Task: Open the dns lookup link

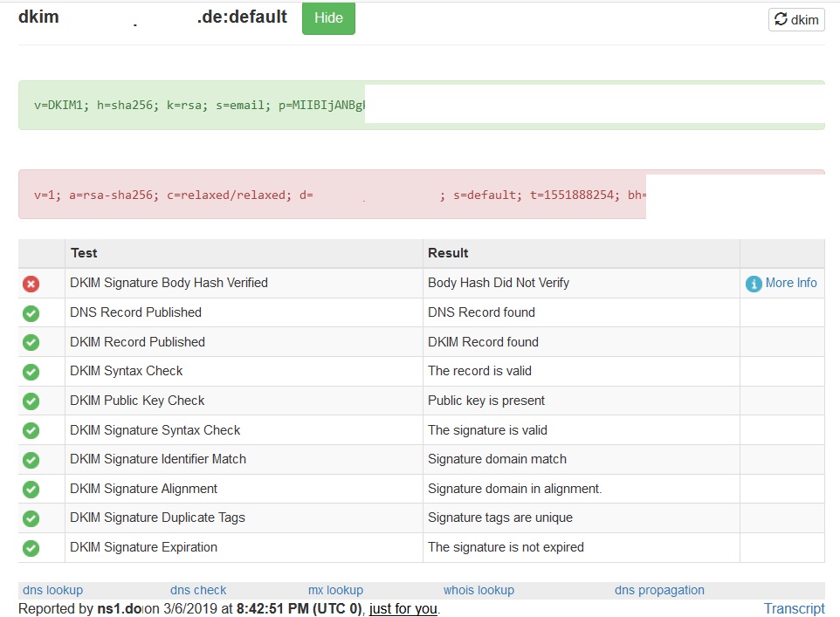Action: click(52, 590)
